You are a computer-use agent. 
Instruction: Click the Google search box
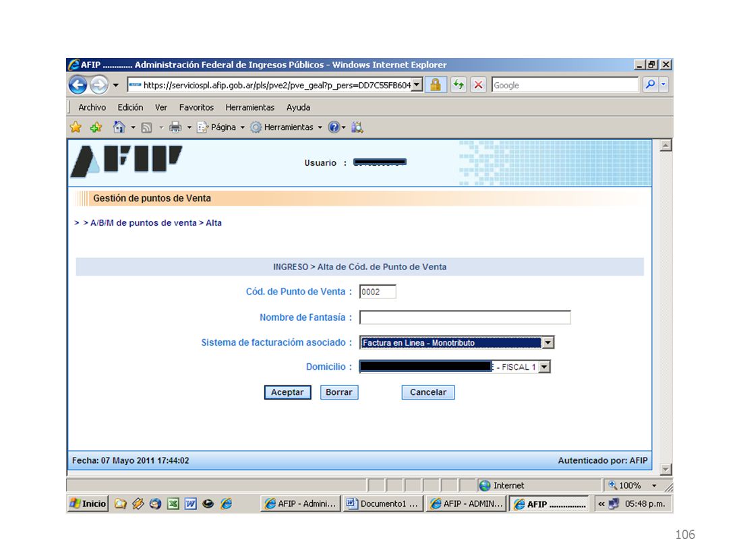click(x=564, y=86)
